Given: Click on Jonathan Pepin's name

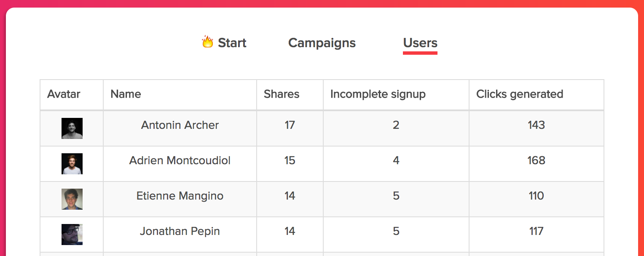Looking at the screenshot, I should [180, 231].
